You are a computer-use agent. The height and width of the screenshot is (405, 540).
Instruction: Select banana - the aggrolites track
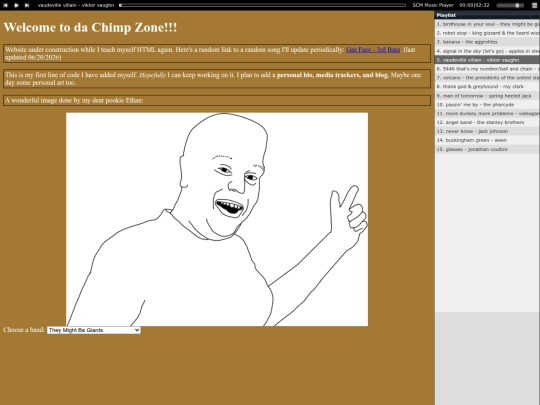pyautogui.click(x=487, y=42)
